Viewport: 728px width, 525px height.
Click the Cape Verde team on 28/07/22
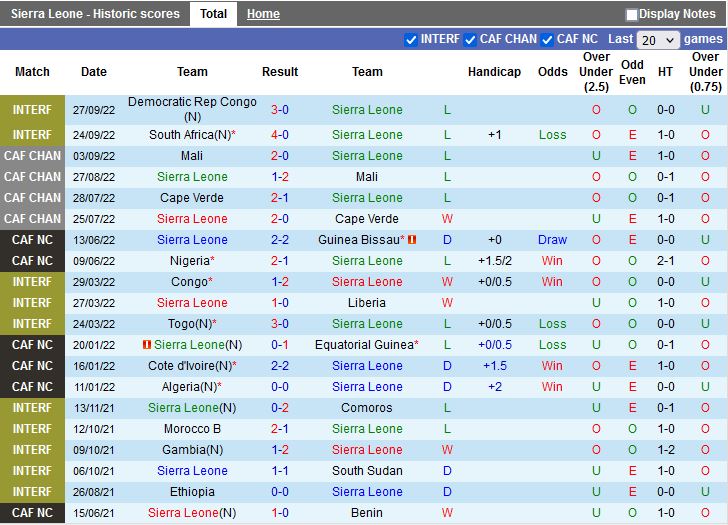(x=192, y=198)
